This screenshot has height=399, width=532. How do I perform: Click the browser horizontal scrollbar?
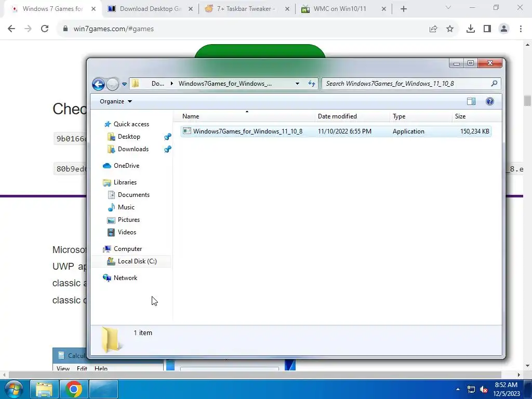255,375
